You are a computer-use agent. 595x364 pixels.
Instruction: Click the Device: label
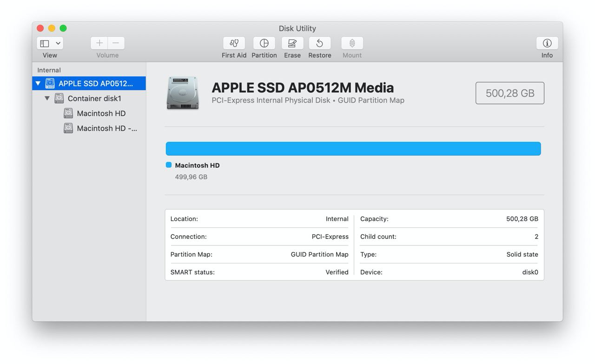[x=371, y=272]
